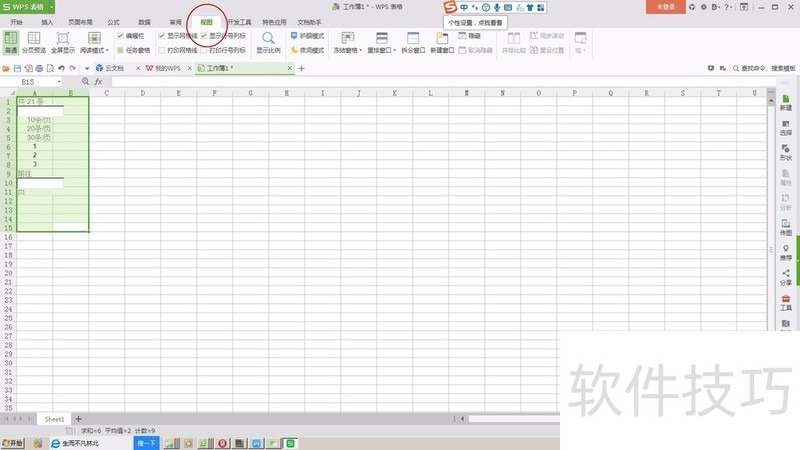
Task: Add a new sheet with plus icon
Action: 78,419
